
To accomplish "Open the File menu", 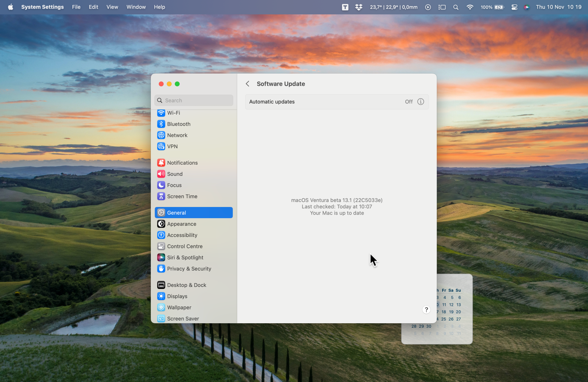I will coord(76,7).
